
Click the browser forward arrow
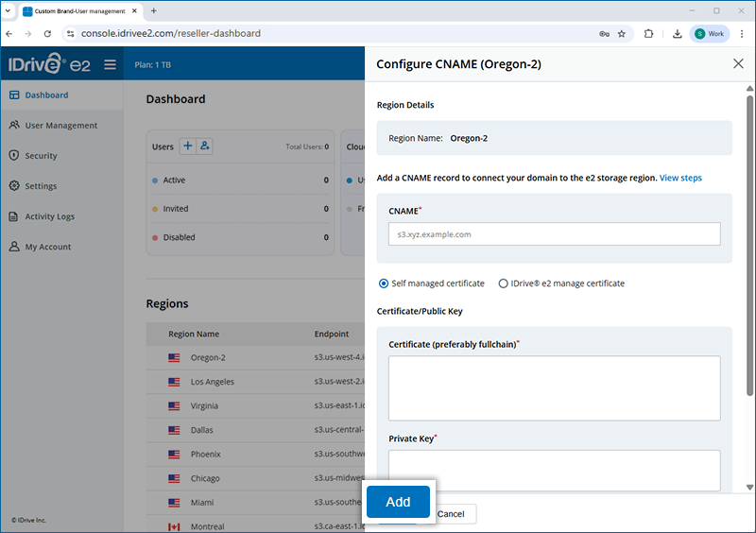tap(28, 34)
